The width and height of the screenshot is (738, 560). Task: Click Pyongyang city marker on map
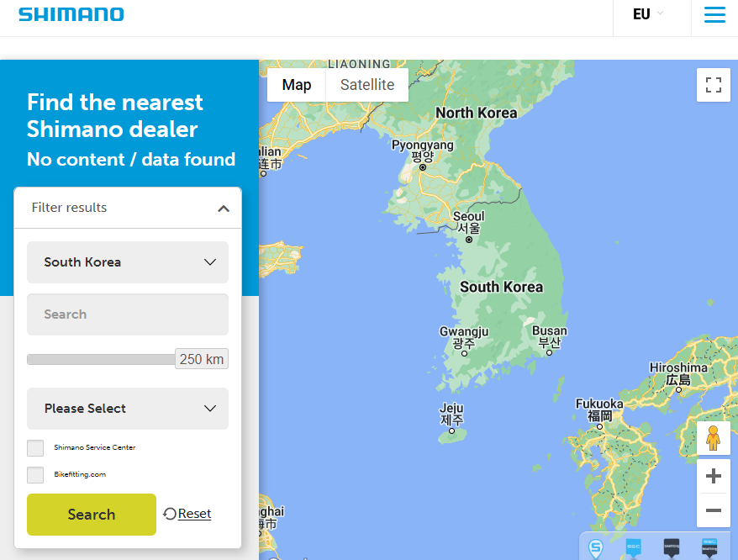coord(423,167)
